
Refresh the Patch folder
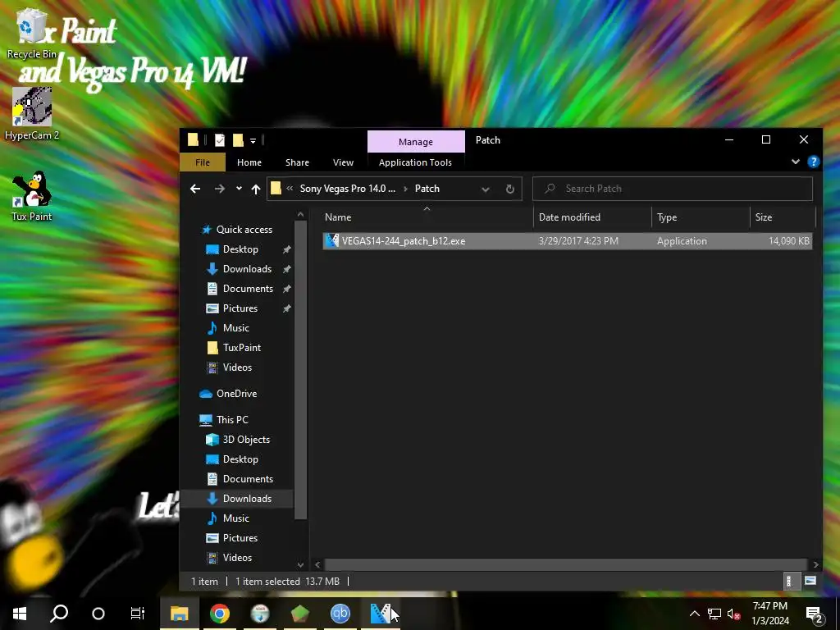510,189
